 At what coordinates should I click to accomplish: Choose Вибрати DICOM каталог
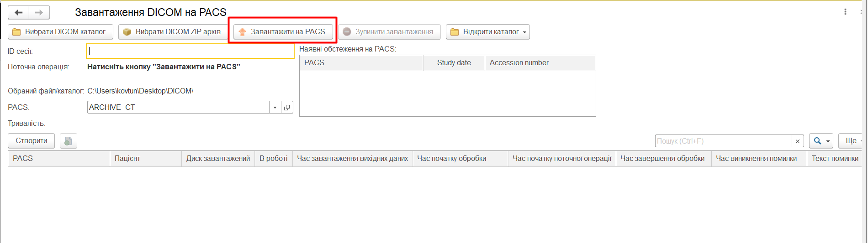(60, 32)
